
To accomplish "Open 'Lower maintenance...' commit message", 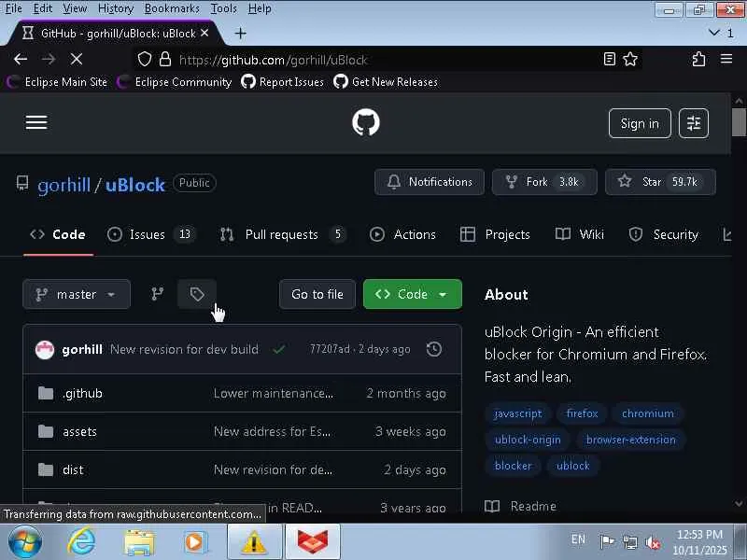I will pos(274,393).
